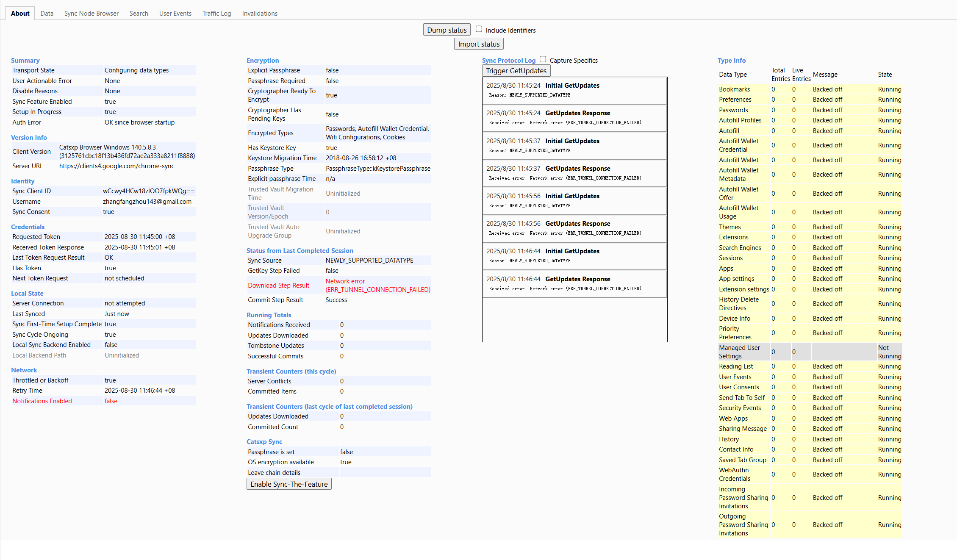Click the Auth Error value text

pos(139,122)
